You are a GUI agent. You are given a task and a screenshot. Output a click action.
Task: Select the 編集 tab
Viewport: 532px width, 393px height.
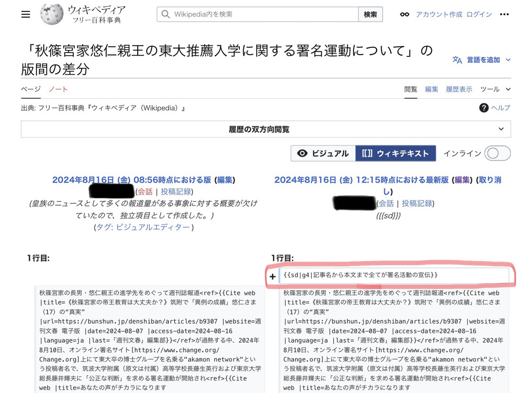tap(431, 89)
